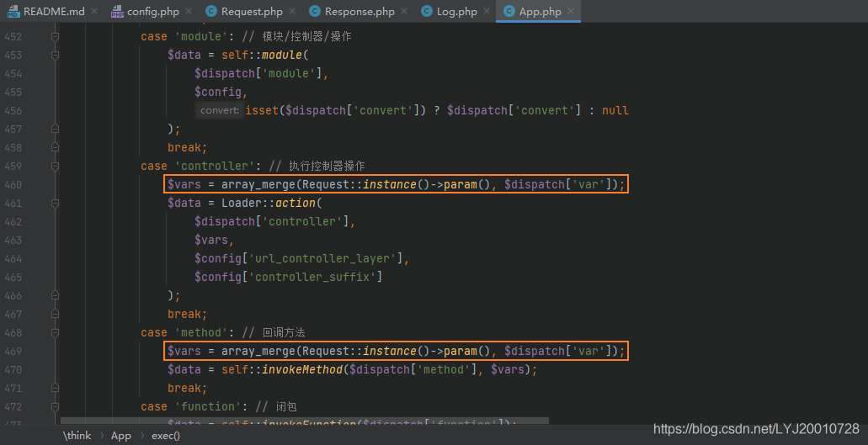Click $config['controller_suffix'] on line 465
This screenshot has height=445, width=868.
289,277
